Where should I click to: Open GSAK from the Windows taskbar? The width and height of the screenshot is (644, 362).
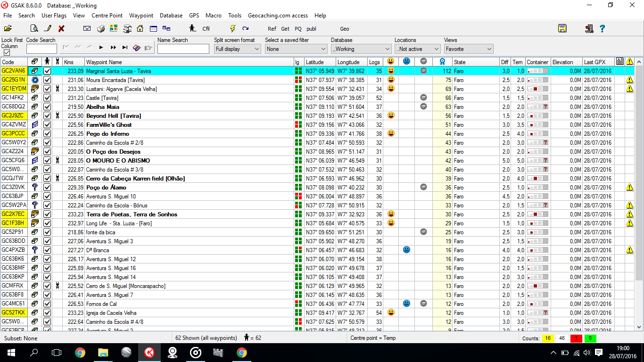pos(149,352)
